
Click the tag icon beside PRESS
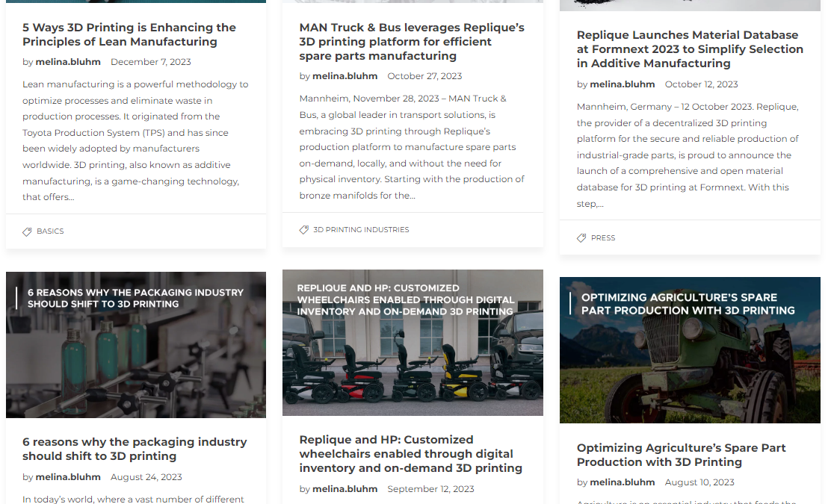581,237
